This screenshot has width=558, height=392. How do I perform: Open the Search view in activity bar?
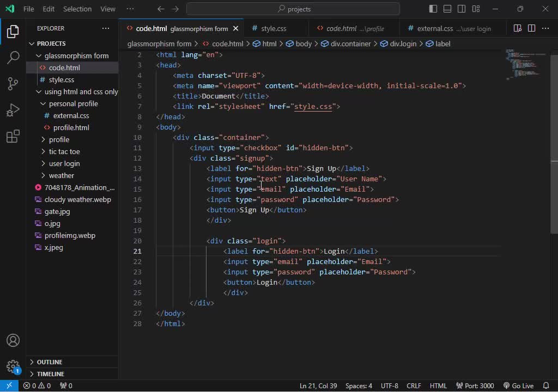(x=13, y=57)
